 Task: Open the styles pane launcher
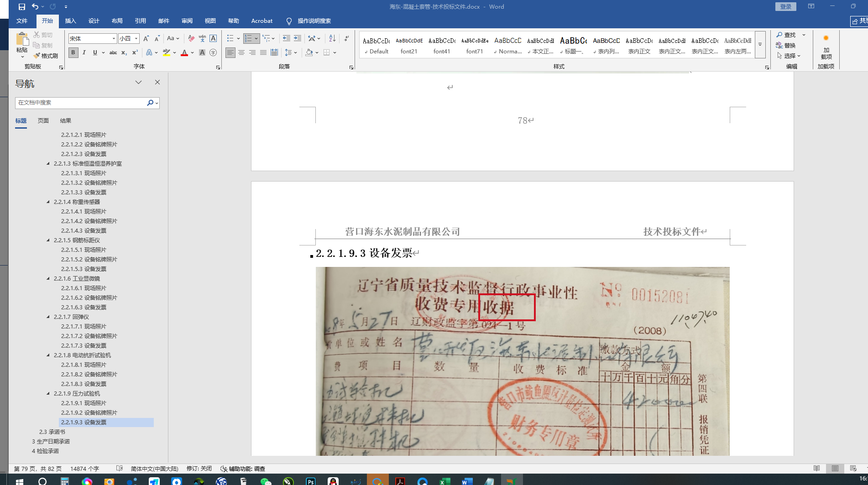[767, 67]
